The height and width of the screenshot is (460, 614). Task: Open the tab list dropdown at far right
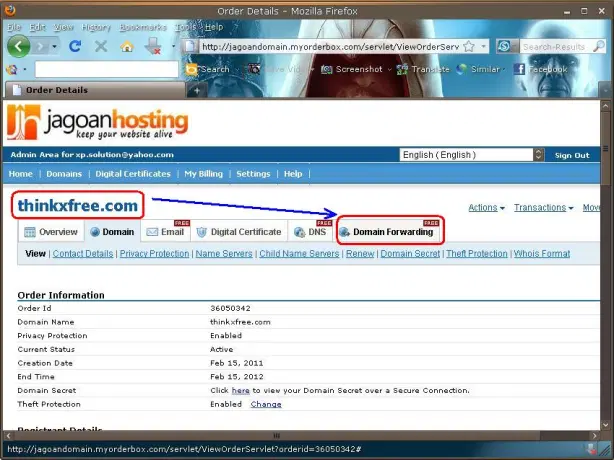[x=605, y=91]
